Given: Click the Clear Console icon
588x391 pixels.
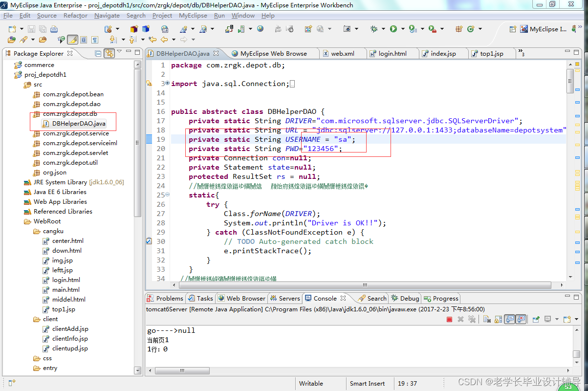Looking at the screenshot, I should click(x=487, y=319).
